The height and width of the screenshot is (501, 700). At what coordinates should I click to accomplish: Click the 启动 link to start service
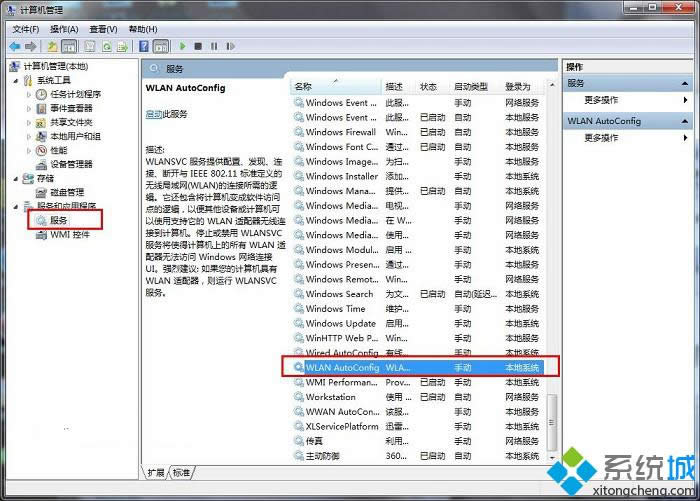click(154, 114)
